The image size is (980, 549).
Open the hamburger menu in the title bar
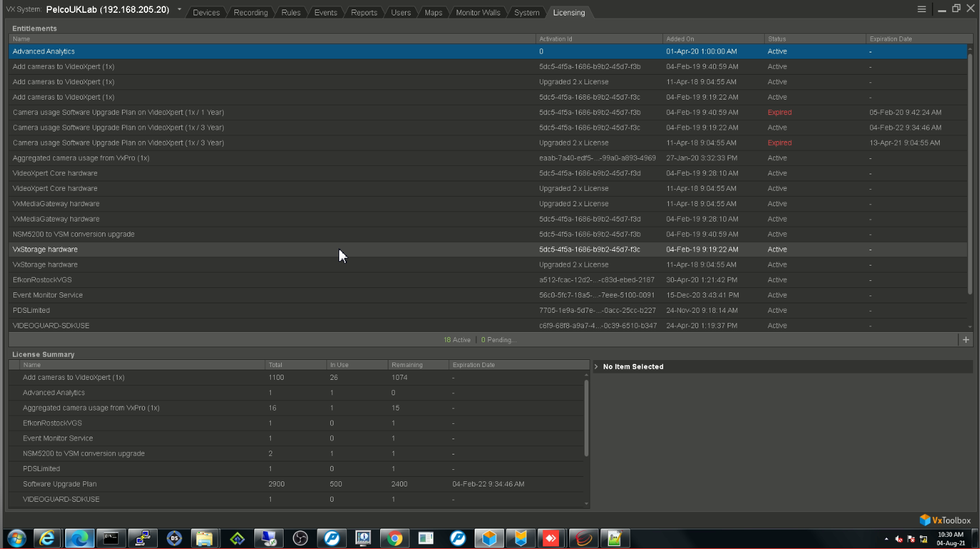[x=922, y=9]
